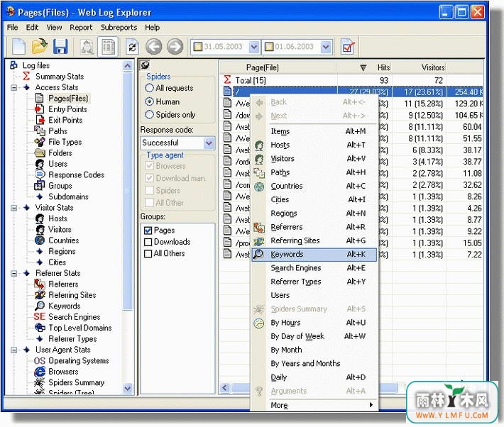504x427 pixels.
Task: Open the Response code Successful dropdown
Action: [209, 143]
